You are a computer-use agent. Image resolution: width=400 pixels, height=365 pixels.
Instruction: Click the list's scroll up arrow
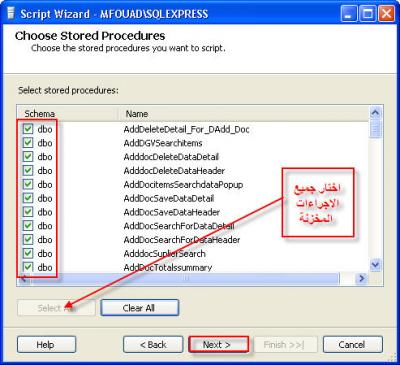[376, 113]
